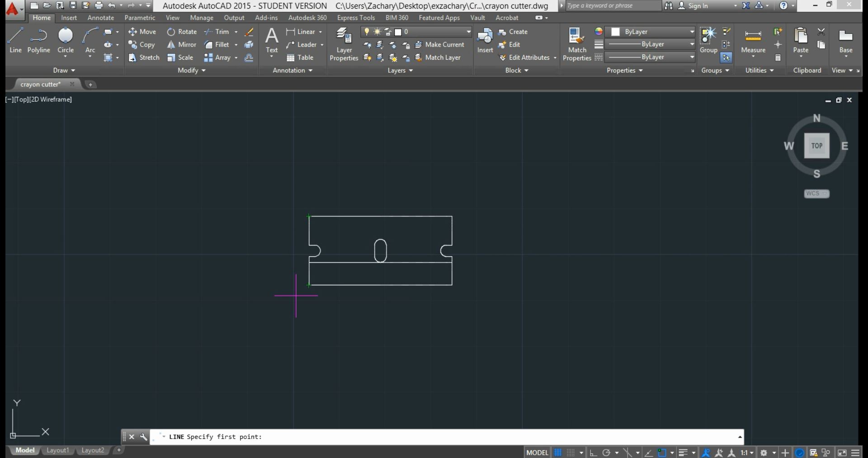This screenshot has width=868, height=458.
Task: Launch Match Properties tool
Action: (577, 44)
